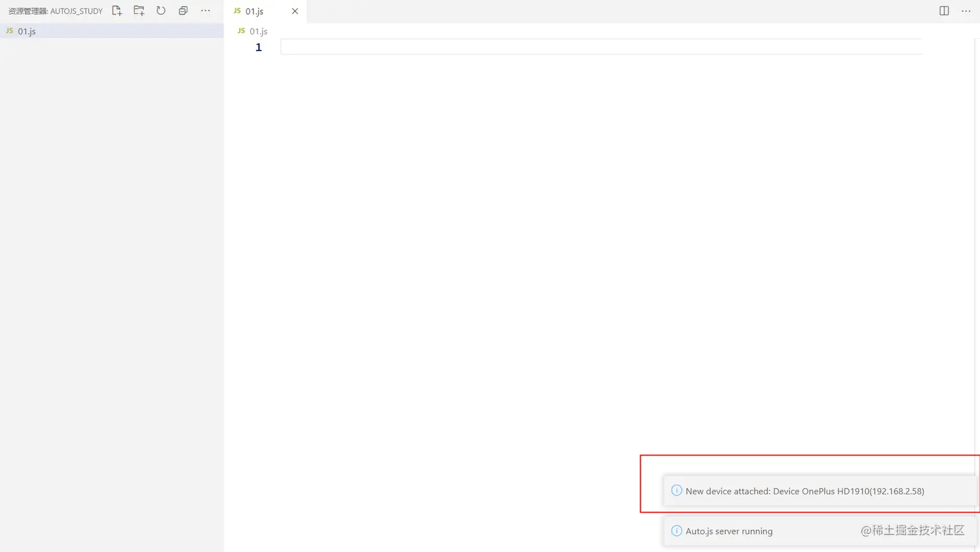Click the New device attached notification
Image resolution: width=980 pixels, height=552 pixels.
820,491
